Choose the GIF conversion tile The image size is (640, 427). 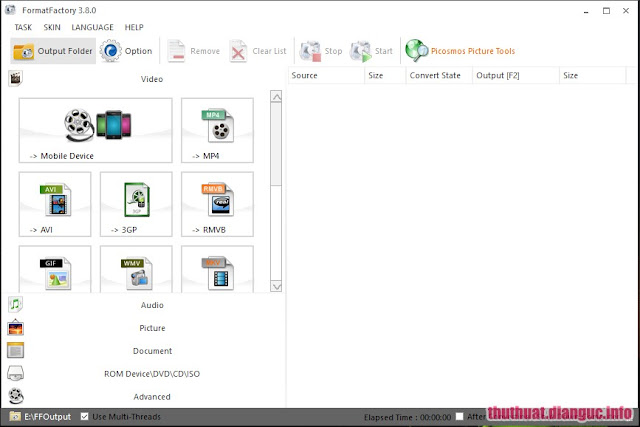55,269
